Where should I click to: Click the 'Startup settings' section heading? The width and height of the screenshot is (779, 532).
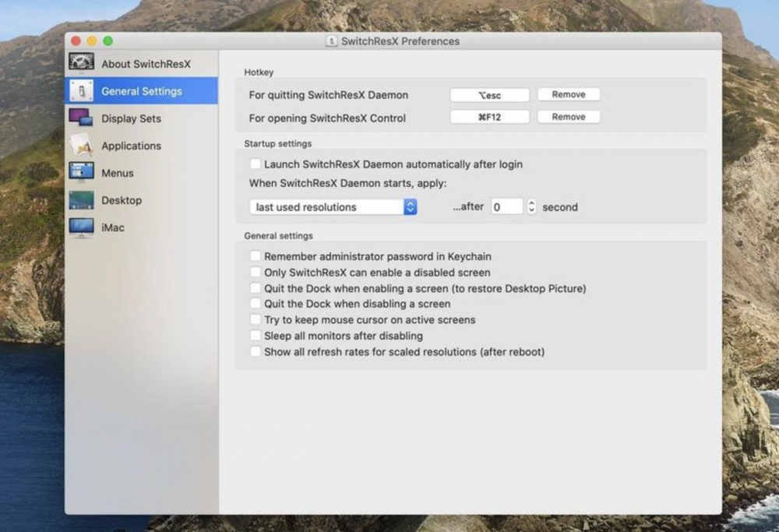tap(278, 143)
